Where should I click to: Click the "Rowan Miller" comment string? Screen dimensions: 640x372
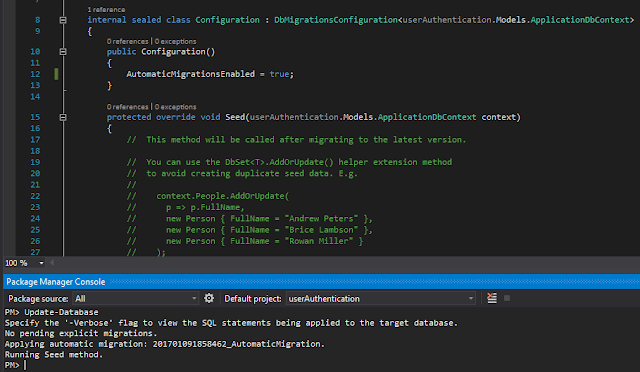tap(319, 241)
